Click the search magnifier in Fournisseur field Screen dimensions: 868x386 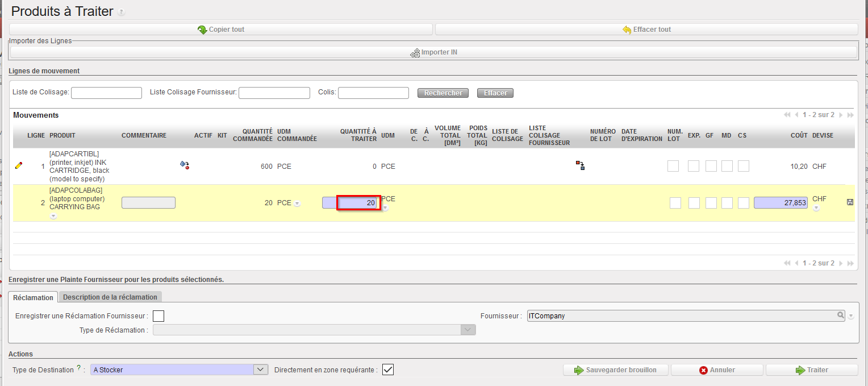click(840, 315)
